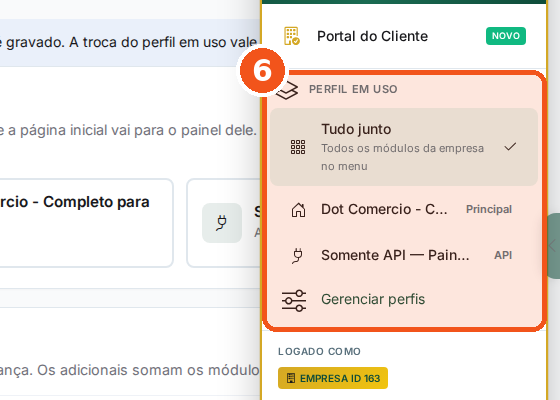Open Gerenciar perfis link

[x=373, y=299]
